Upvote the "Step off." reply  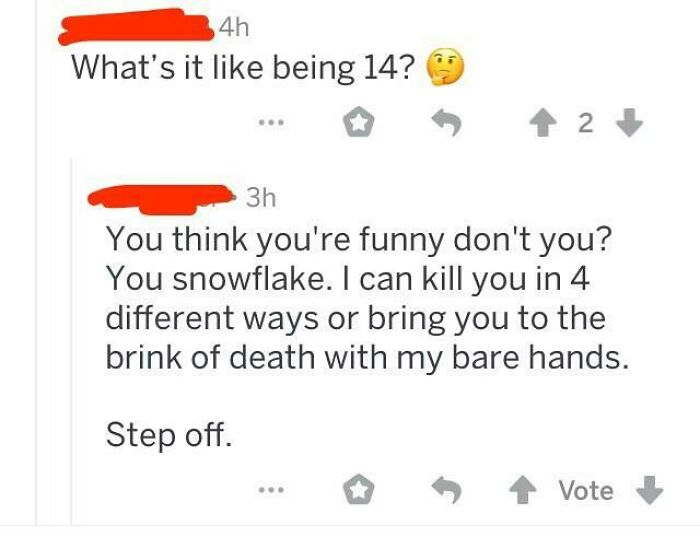click(525, 490)
